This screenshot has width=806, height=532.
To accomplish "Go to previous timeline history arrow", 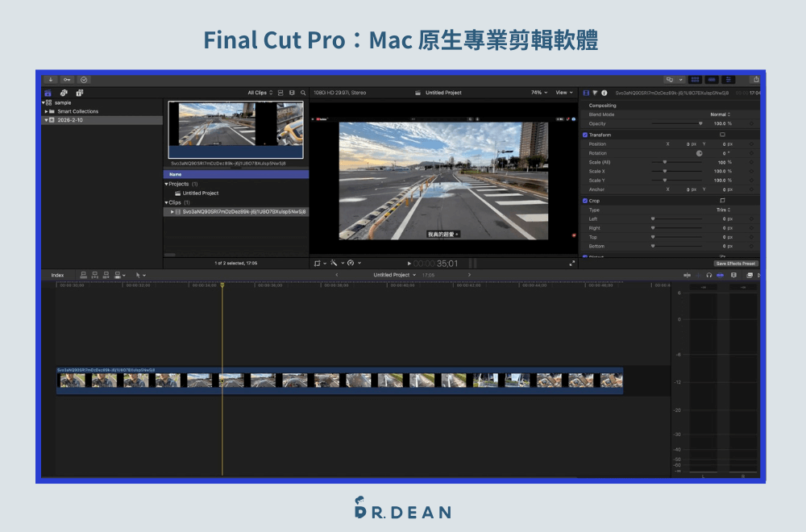I will click(337, 275).
